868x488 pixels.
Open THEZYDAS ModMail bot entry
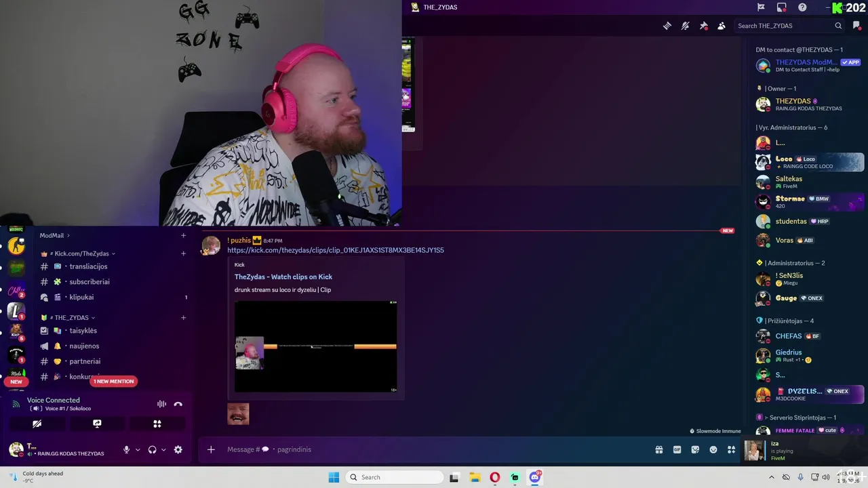click(809, 65)
